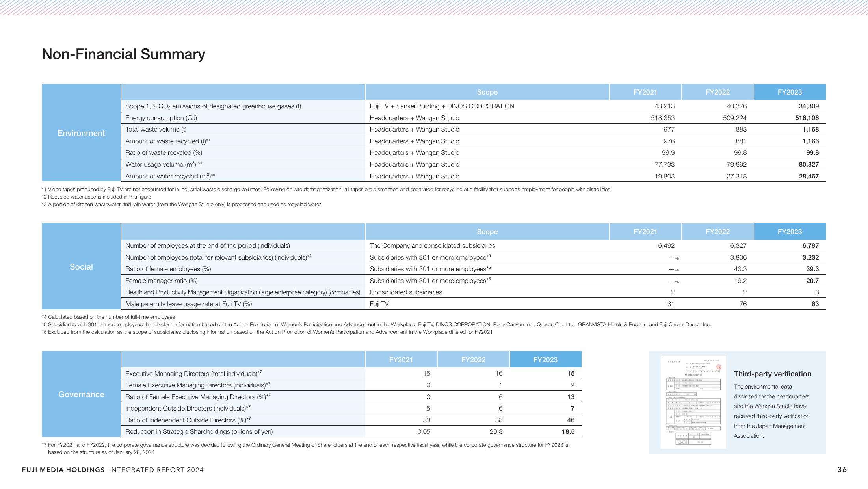Select the Governance category block

point(81,394)
